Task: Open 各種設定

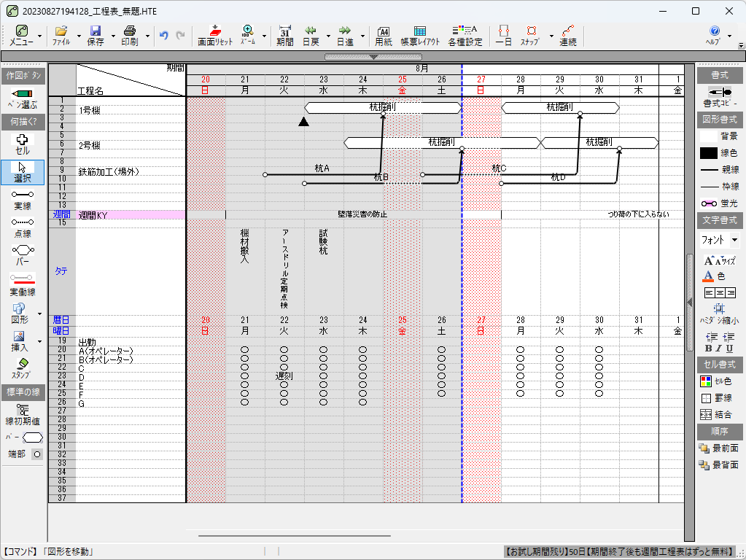Action: click(x=465, y=35)
